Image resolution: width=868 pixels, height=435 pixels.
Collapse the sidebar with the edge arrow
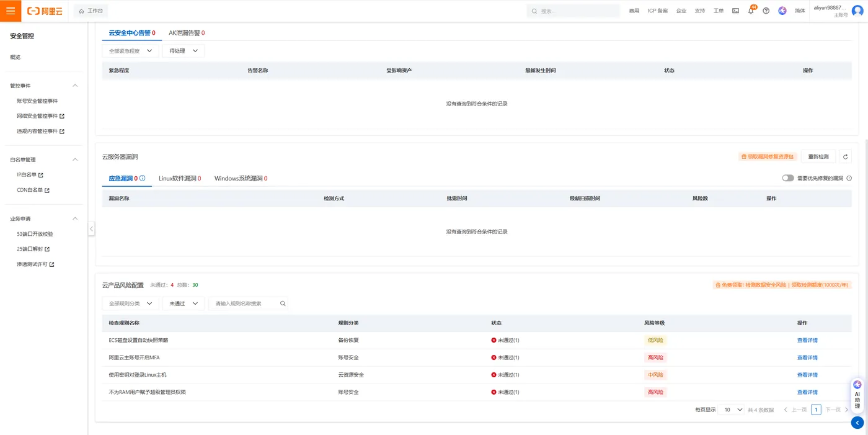coord(91,228)
